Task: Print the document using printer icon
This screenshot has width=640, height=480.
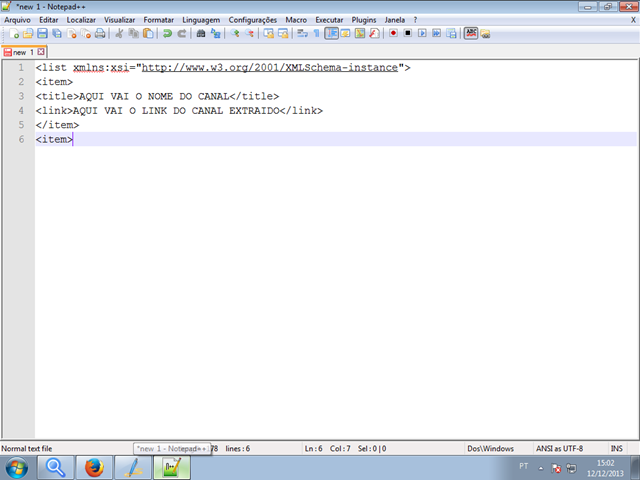Action: tap(100, 33)
